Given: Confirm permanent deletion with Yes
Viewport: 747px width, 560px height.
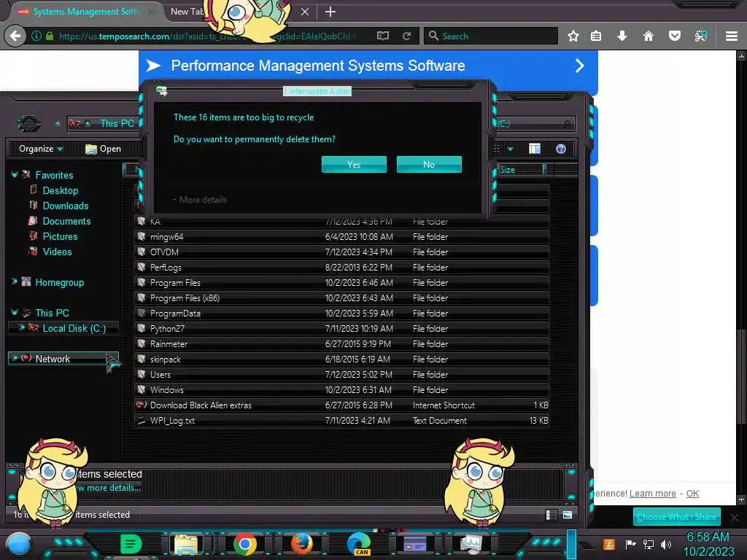Looking at the screenshot, I should 354,164.
